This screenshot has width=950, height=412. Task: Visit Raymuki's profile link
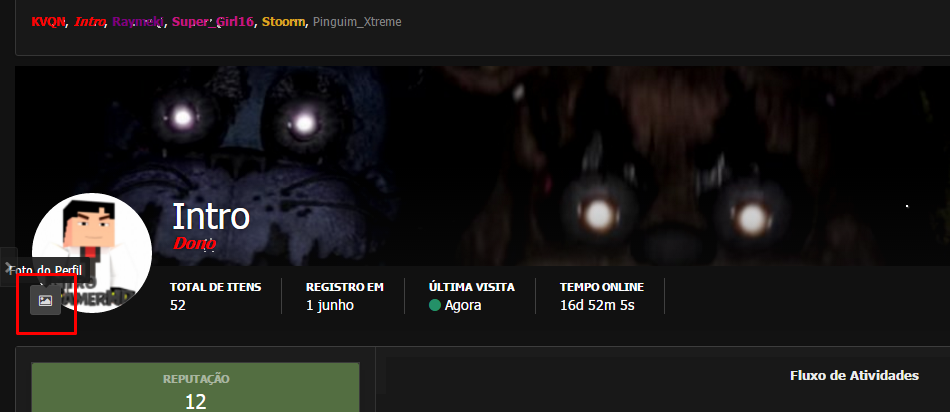tap(138, 22)
